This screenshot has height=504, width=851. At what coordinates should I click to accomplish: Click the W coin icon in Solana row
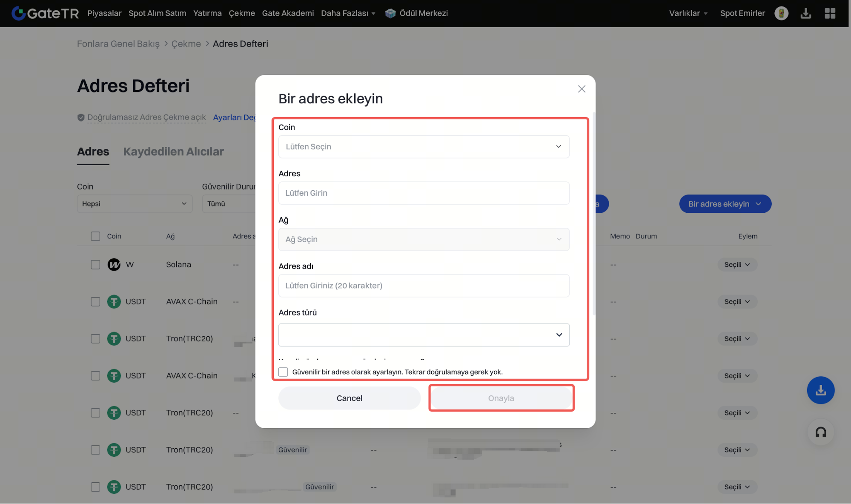tap(114, 265)
